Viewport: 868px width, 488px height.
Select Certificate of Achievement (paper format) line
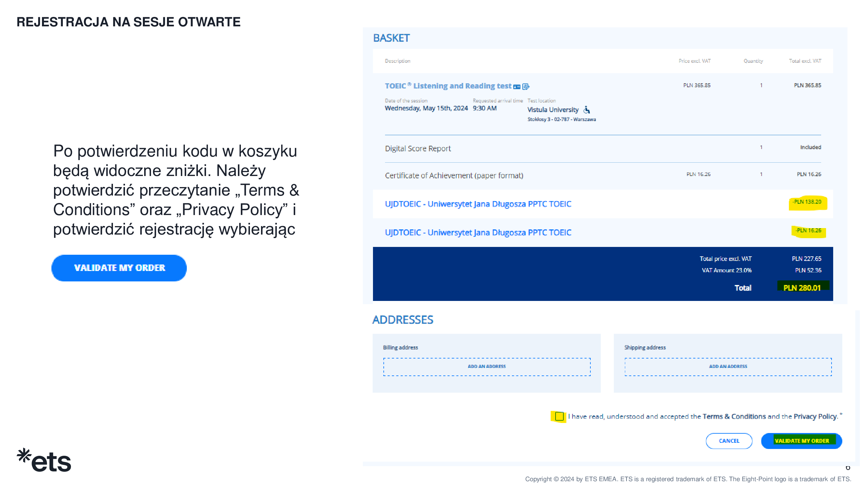[x=603, y=175]
